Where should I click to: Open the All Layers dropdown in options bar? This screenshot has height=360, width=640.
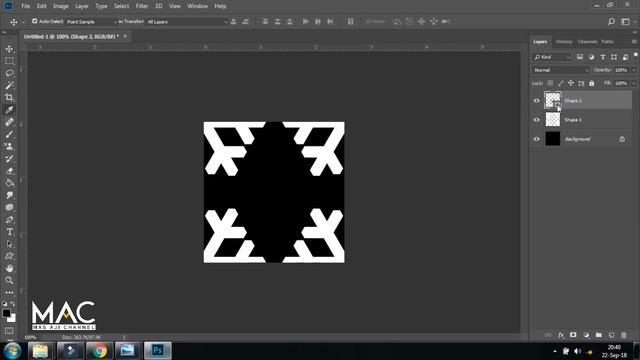(187, 22)
